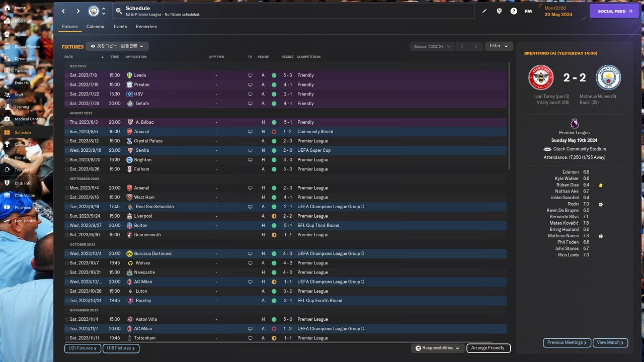Tick the check circle for Leeds fixture

[x=67, y=75]
